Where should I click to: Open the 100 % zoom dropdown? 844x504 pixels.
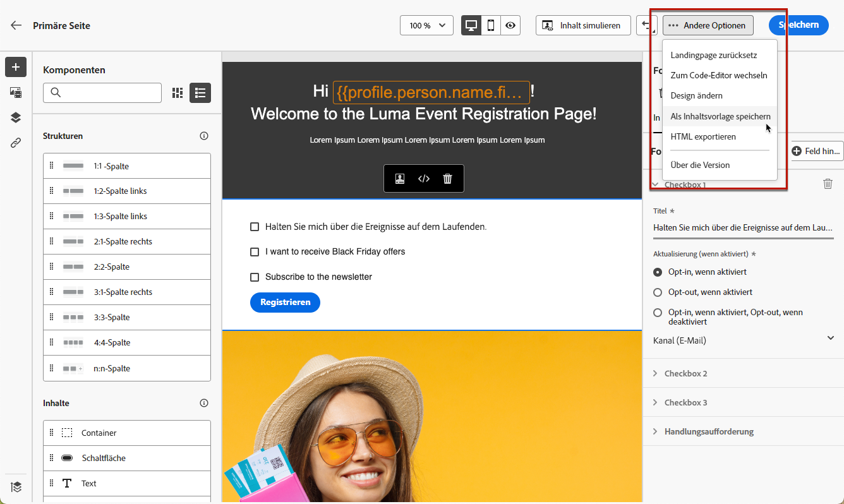(x=426, y=26)
